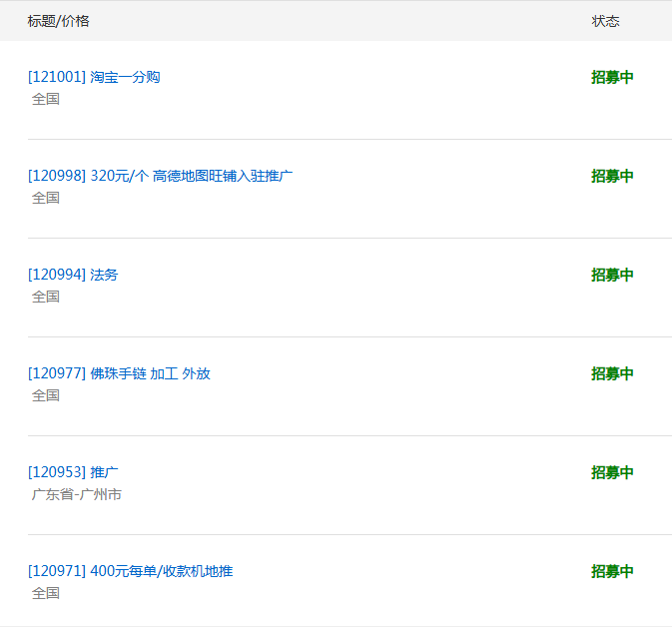Open listing [121001] 淘宝一分购
Screen dimensions: 672x628
click(94, 77)
